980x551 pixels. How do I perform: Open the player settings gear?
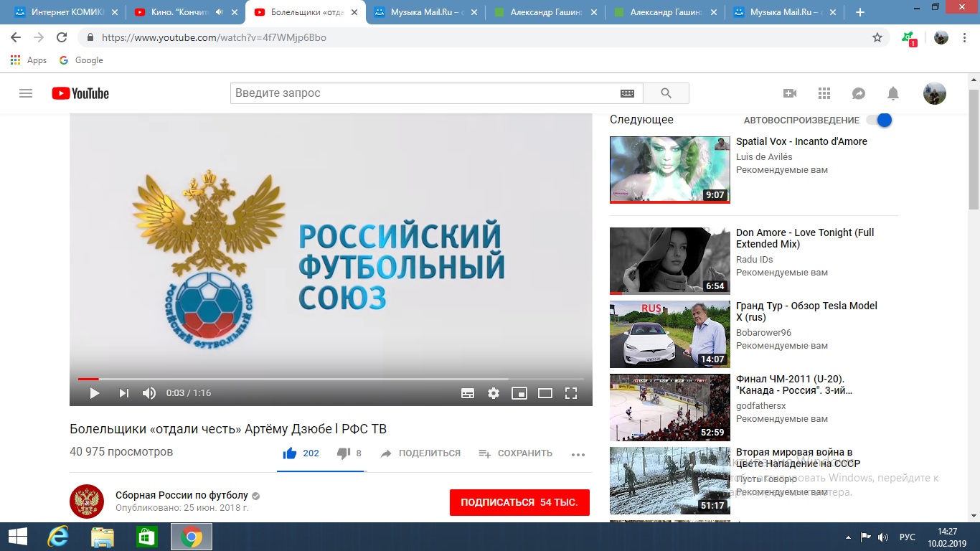[494, 393]
